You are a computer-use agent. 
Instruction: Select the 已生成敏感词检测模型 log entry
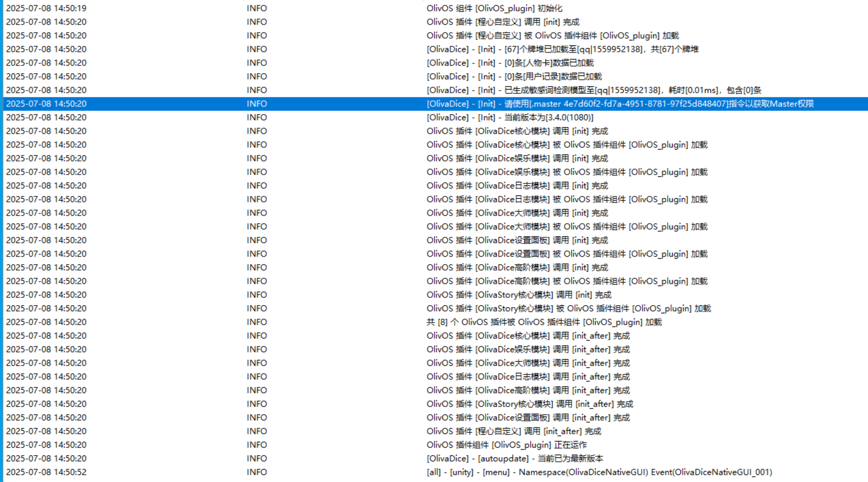(x=594, y=90)
